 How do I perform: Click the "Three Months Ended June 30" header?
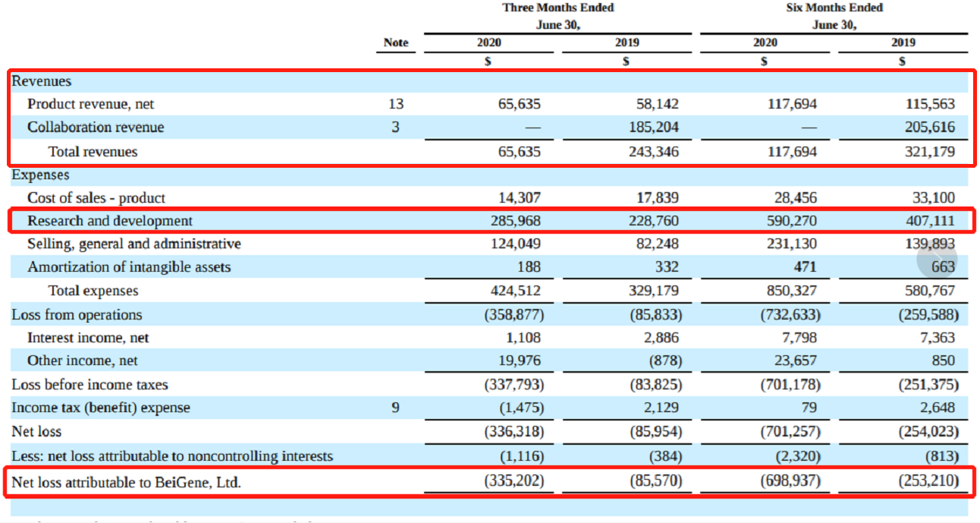click(x=558, y=15)
